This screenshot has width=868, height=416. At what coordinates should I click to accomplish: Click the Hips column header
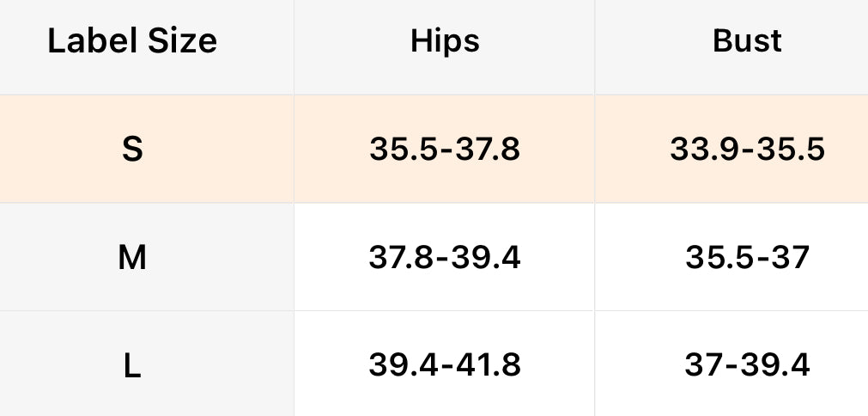click(445, 41)
